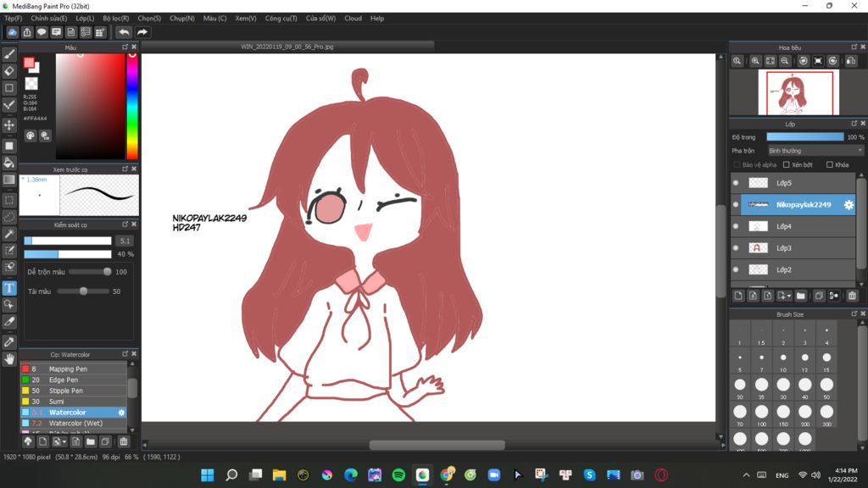868x488 pixels.
Task: Click the hue spectrum bar
Action: point(132,106)
